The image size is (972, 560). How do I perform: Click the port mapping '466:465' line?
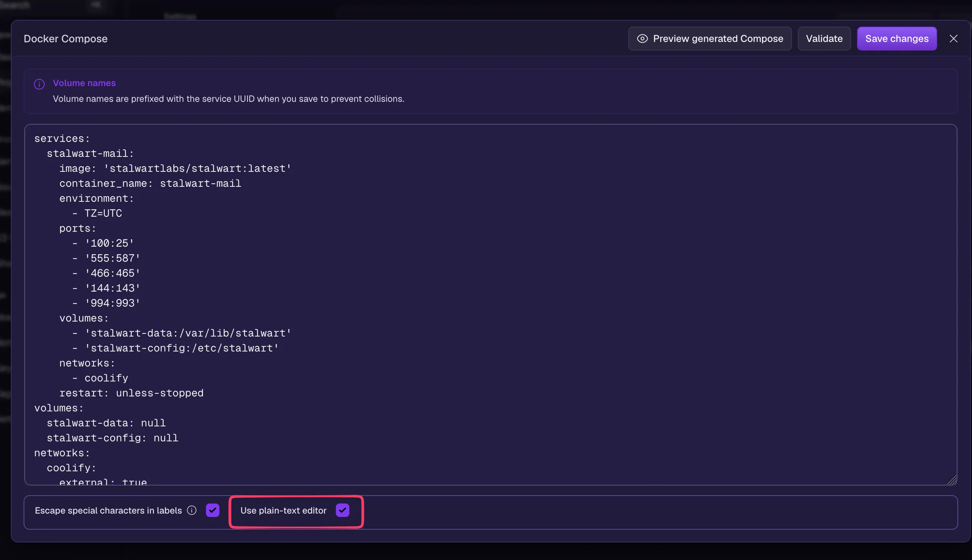click(106, 274)
